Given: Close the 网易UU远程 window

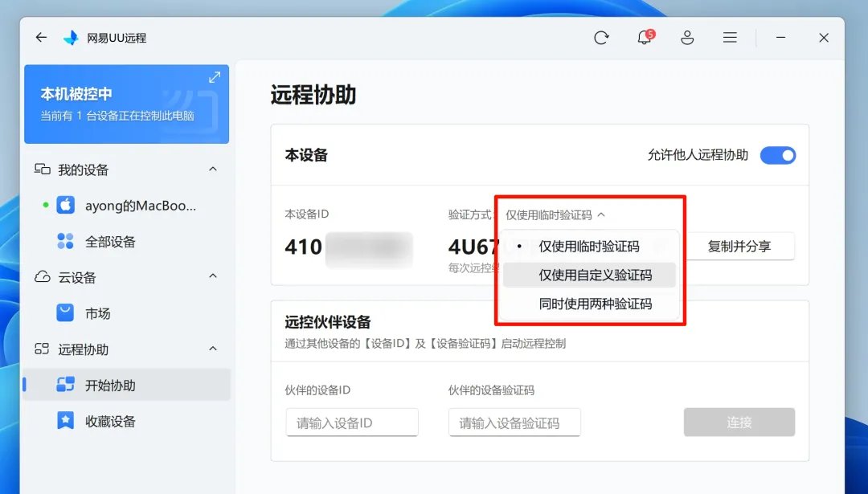Looking at the screenshot, I should click(x=824, y=38).
